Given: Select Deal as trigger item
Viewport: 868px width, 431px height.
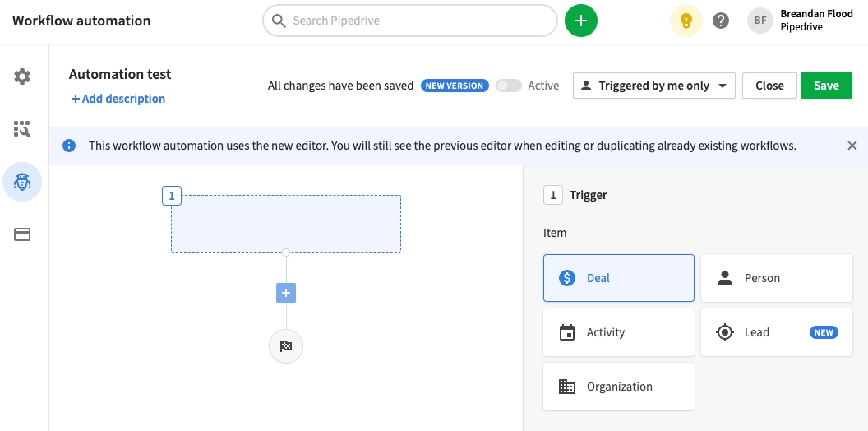Looking at the screenshot, I should pyautogui.click(x=618, y=278).
